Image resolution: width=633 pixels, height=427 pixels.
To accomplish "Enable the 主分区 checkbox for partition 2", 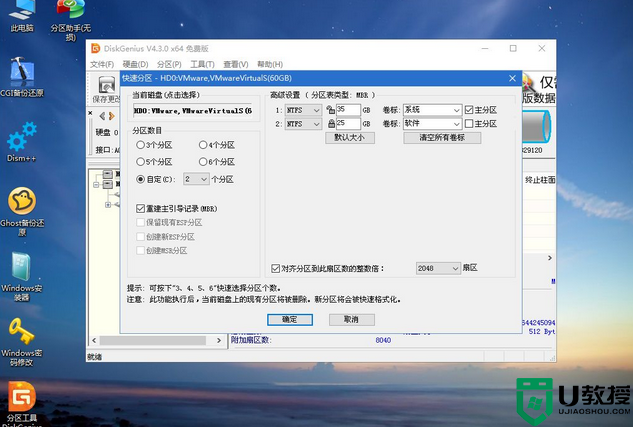I will coord(469,123).
